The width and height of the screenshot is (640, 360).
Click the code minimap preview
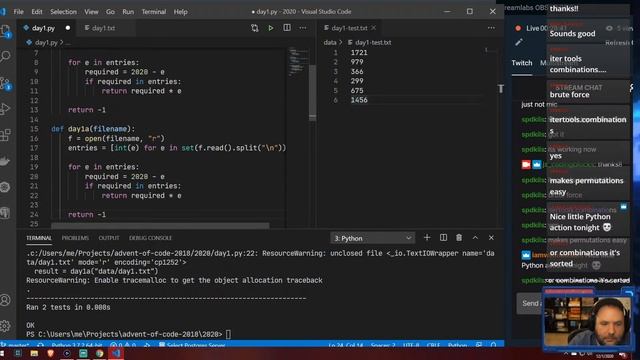click(298, 61)
